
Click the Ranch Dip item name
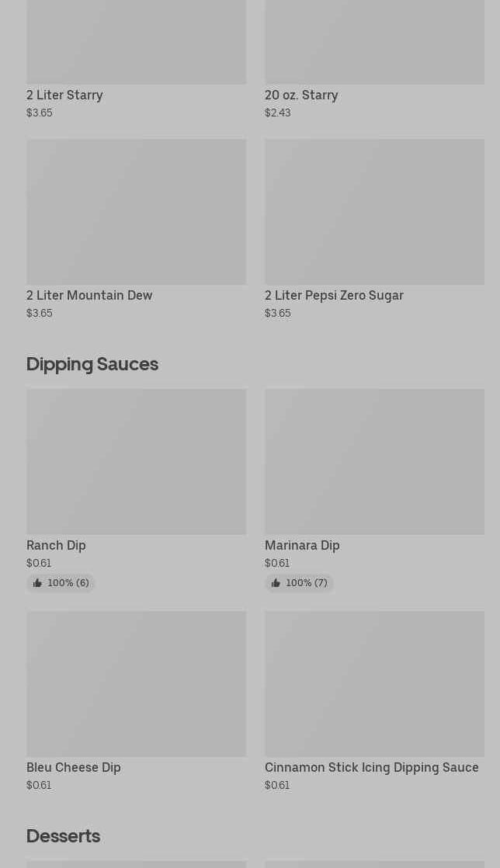[56, 545]
